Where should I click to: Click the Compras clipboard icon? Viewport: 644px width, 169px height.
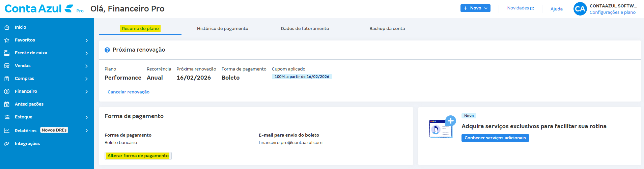pyautogui.click(x=7, y=79)
